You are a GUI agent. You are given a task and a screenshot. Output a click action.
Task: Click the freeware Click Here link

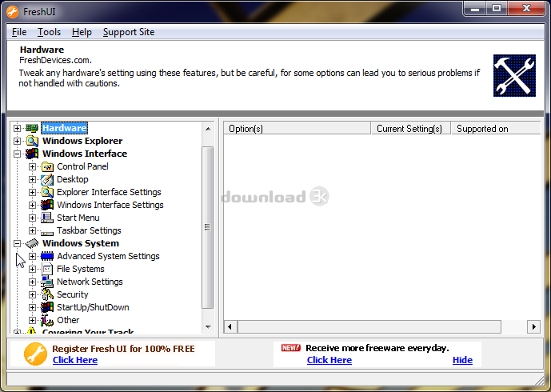pos(329,360)
